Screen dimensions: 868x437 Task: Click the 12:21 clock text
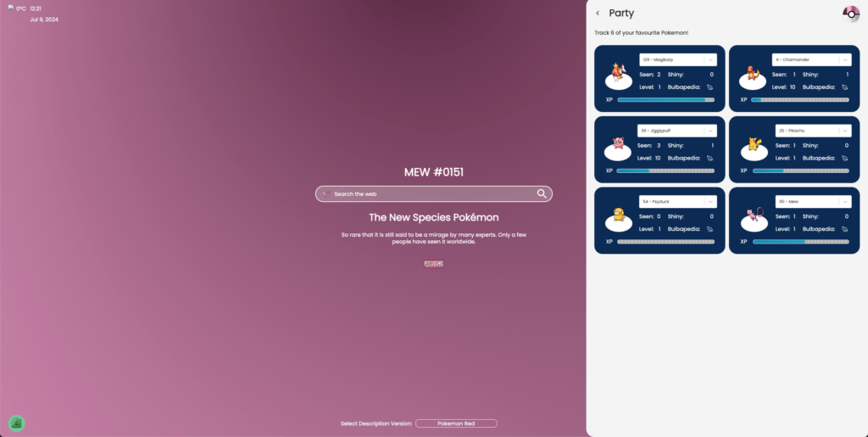click(36, 8)
